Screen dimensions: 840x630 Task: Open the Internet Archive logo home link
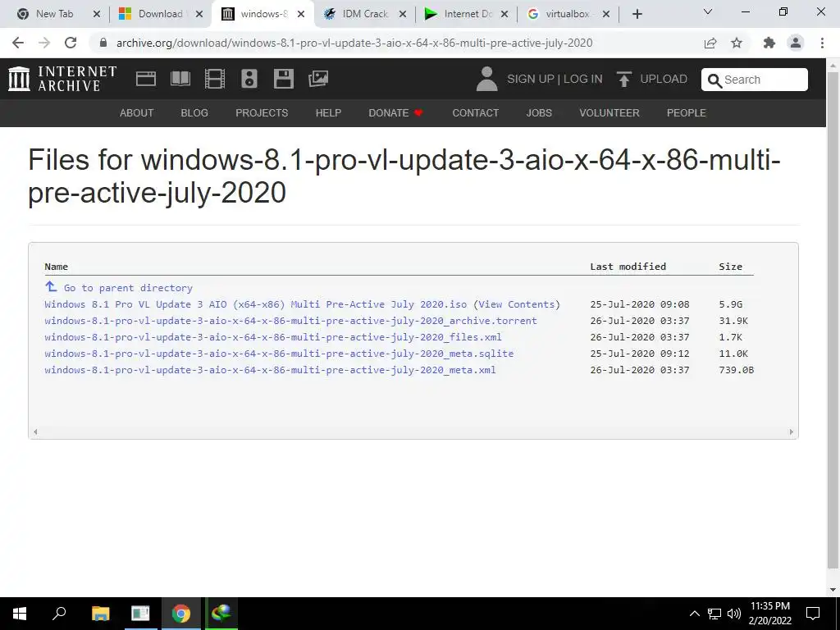[x=62, y=79]
